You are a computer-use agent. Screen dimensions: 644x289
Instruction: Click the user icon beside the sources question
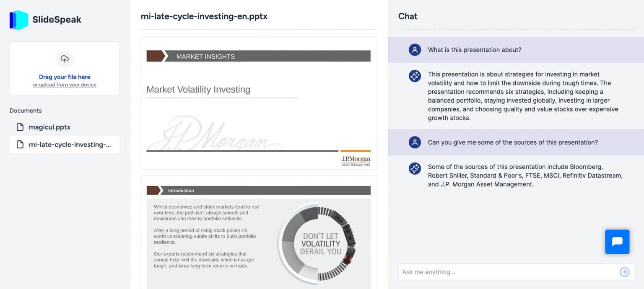click(414, 142)
